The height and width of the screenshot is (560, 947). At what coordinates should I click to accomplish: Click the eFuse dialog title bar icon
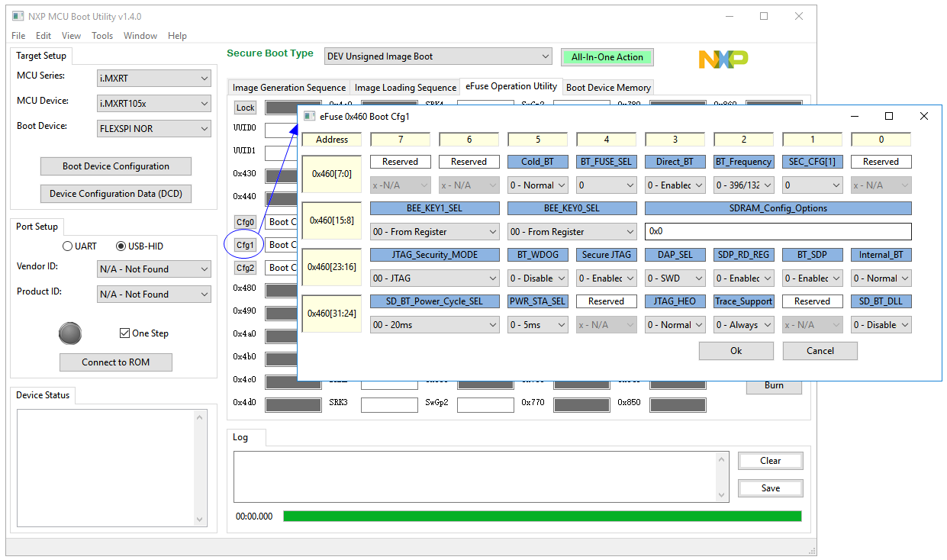pos(309,116)
